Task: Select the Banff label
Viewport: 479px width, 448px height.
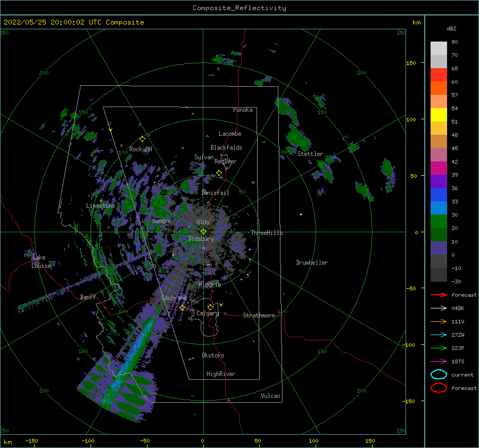Action: pyautogui.click(x=88, y=297)
